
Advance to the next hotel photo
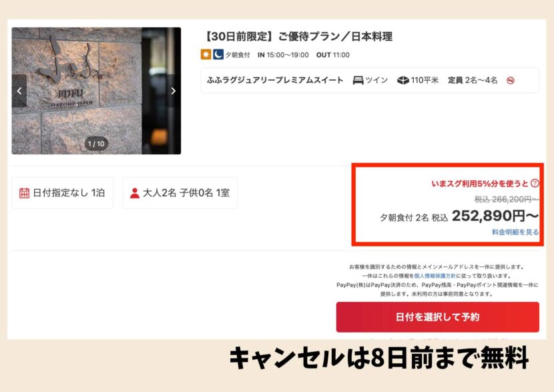pos(173,91)
